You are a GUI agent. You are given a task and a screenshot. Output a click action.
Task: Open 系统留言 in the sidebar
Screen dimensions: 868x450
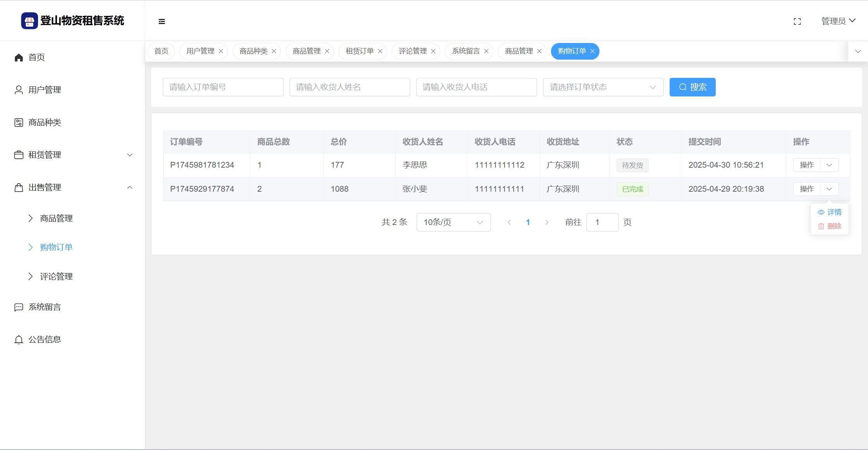(x=45, y=307)
